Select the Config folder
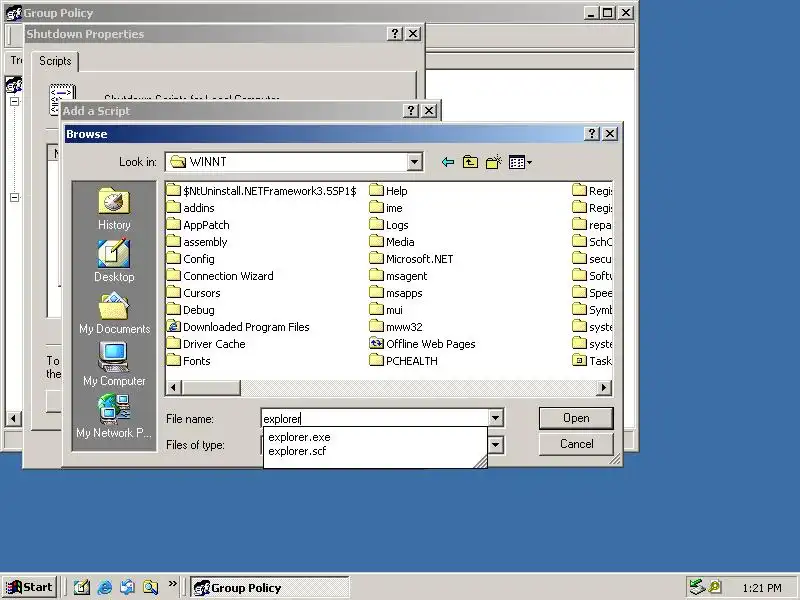800x600 pixels. [x=191, y=259]
